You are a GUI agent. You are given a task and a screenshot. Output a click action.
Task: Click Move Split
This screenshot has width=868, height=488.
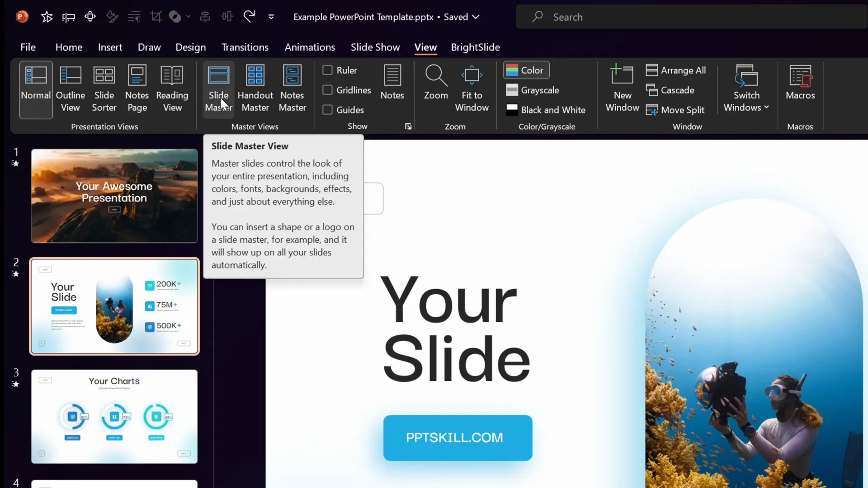click(675, 110)
